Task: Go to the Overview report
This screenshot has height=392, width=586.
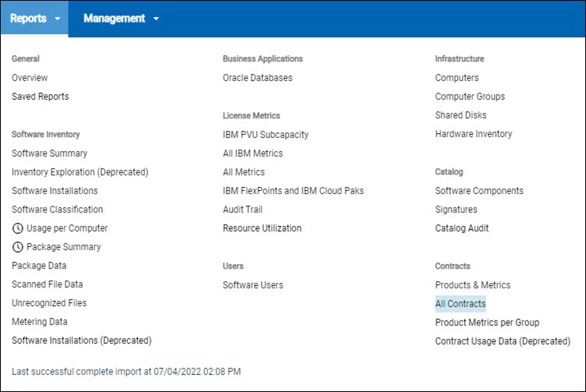Action: click(x=30, y=78)
